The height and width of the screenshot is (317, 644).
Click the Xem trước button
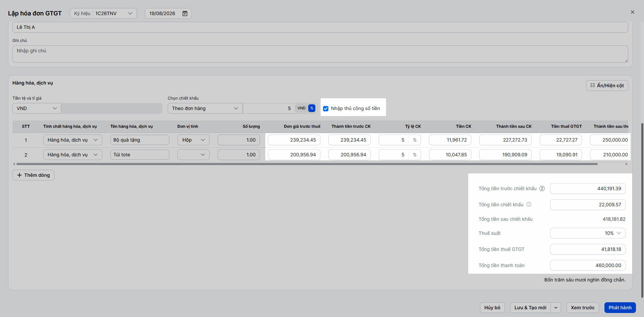coord(583,308)
